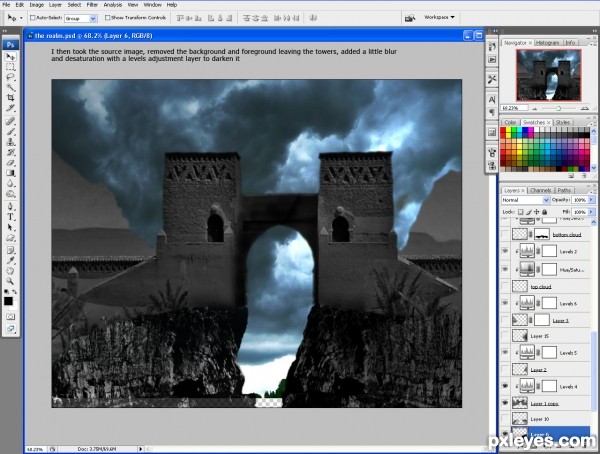Click the lock position button

[536, 212]
